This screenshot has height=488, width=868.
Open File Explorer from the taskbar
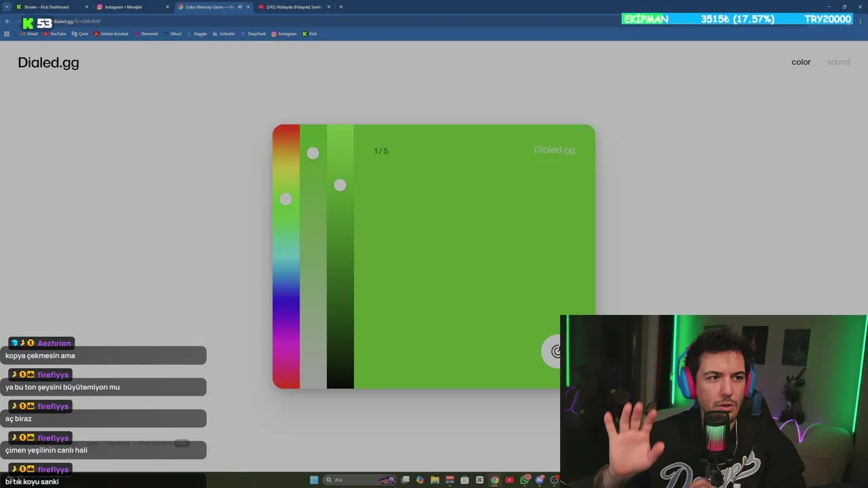(435, 480)
